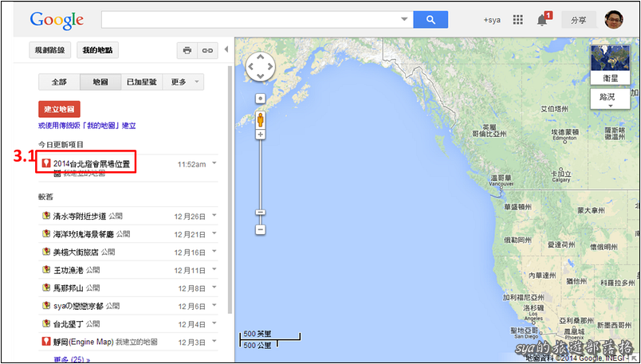
Task: Open options arrow for 12月11日 entry
Action: point(214,269)
